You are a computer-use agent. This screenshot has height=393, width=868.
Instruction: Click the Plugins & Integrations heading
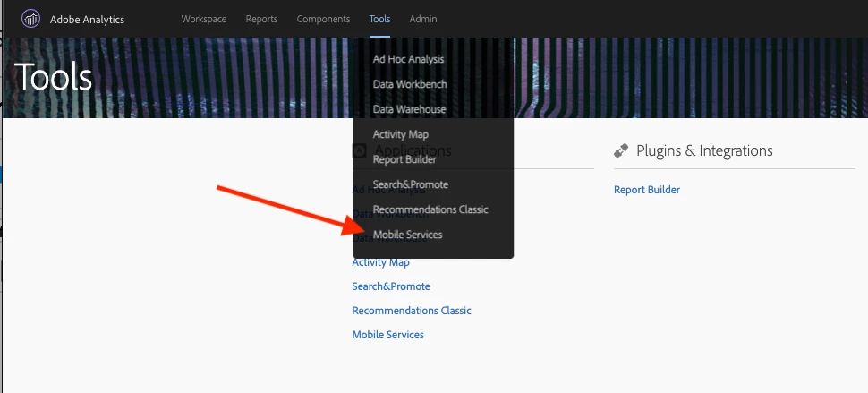coord(704,150)
